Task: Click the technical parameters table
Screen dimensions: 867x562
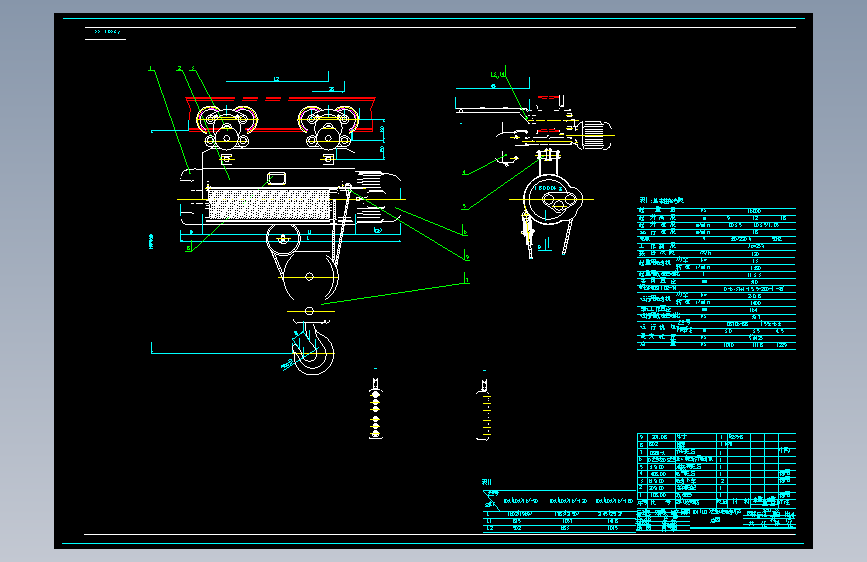Action: click(717, 278)
